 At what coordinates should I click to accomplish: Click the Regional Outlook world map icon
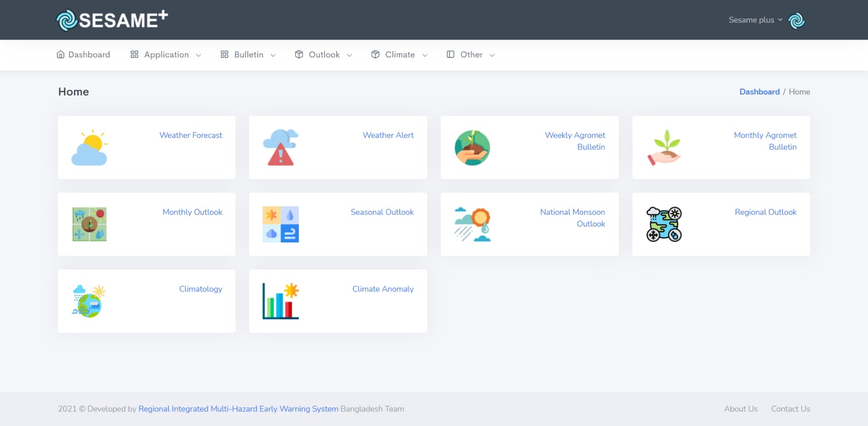click(x=664, y=224)
